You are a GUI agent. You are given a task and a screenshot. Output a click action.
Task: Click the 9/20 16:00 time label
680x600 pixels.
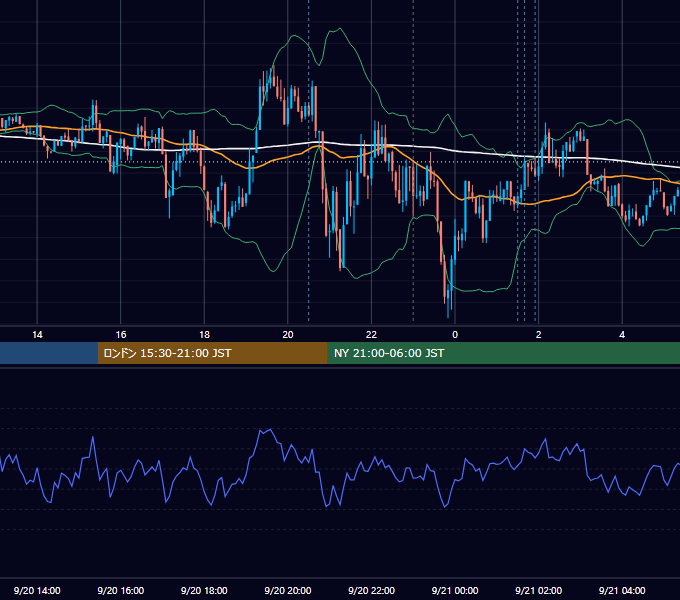(x=121, y=590)
